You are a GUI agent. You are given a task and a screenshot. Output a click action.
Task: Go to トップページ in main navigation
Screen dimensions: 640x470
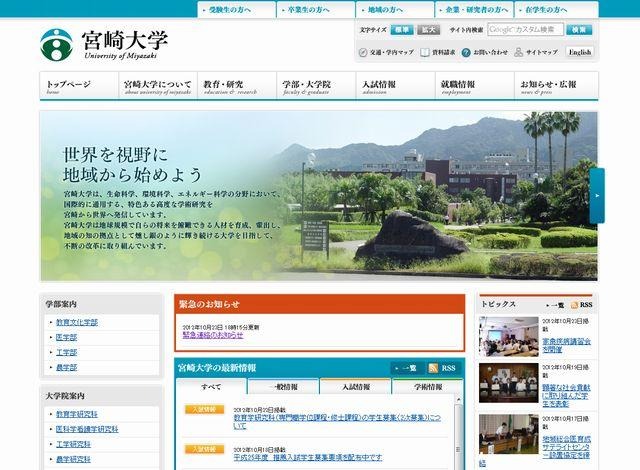click(79, 86)
